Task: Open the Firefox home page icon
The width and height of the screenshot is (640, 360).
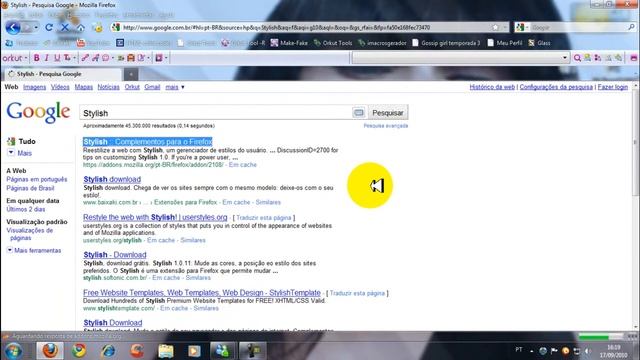Action: 81,28
